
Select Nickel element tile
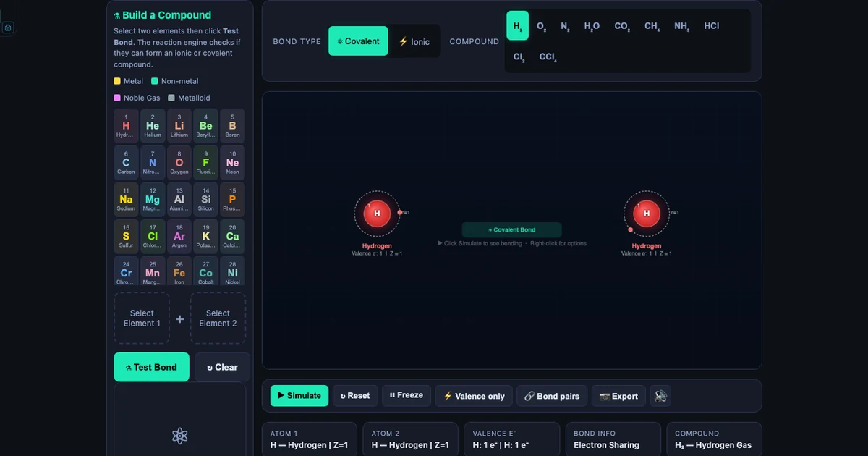[232, 271]
